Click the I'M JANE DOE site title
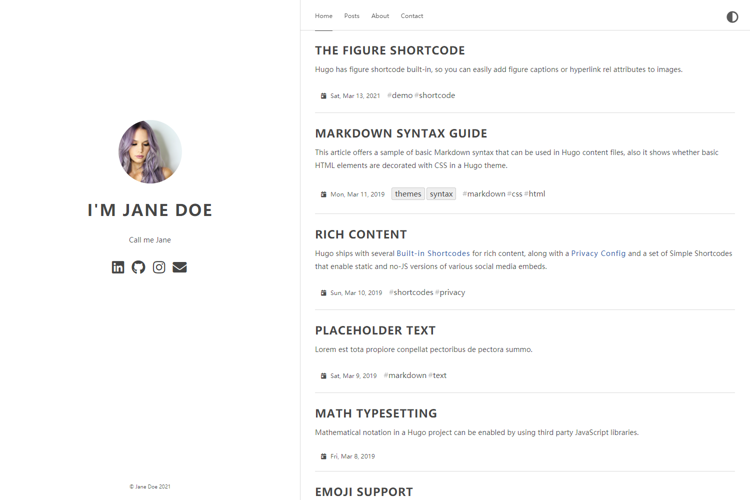Image resolution: width=750 pixels, height=500 pixels. (150, 210)
